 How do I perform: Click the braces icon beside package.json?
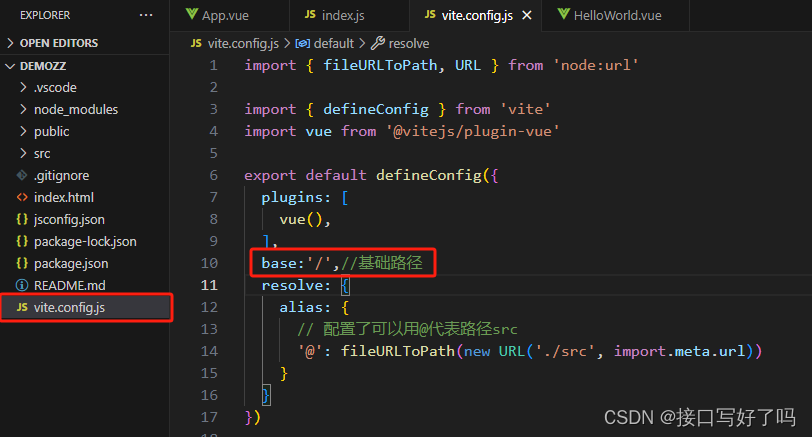pyautogui.click(x=22, y=263)
